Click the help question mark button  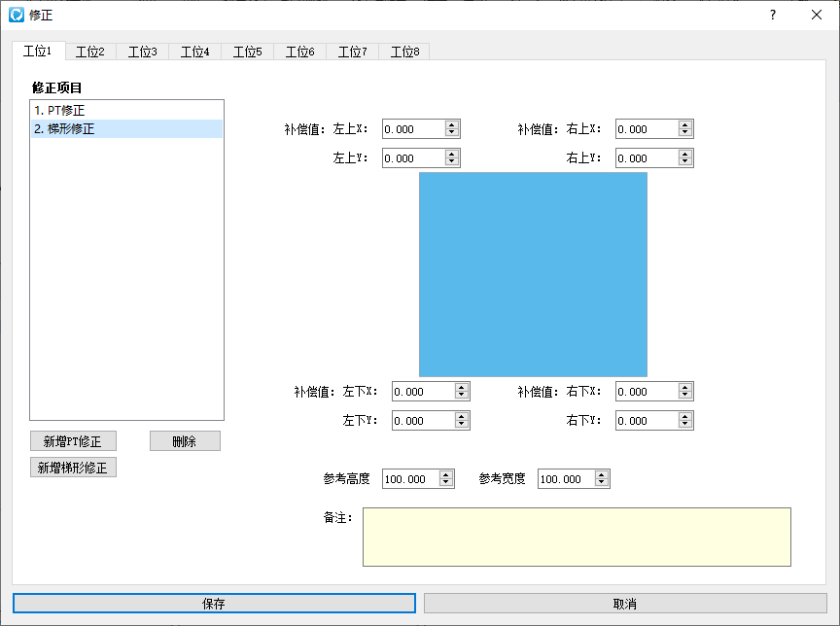click(773, 15)
